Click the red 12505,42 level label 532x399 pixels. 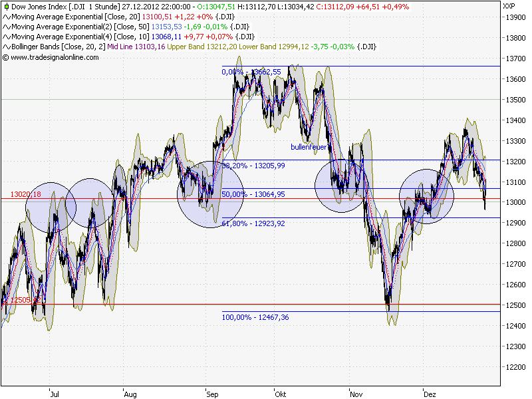(25, 300)
